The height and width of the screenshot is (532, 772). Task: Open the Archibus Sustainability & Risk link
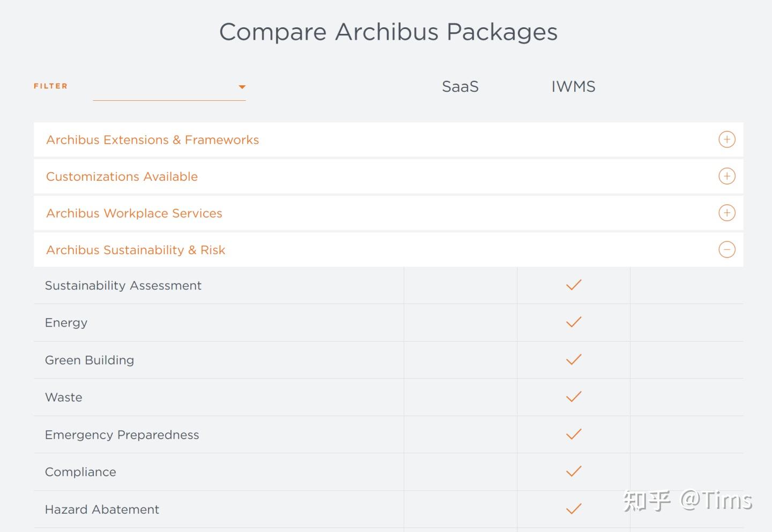[136, 250]
